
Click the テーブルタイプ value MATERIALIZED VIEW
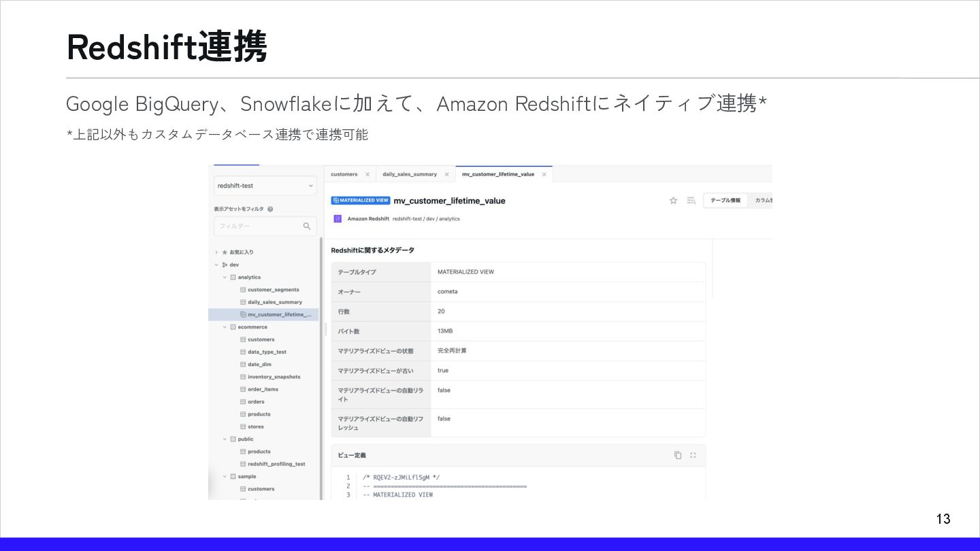(465, 272)
